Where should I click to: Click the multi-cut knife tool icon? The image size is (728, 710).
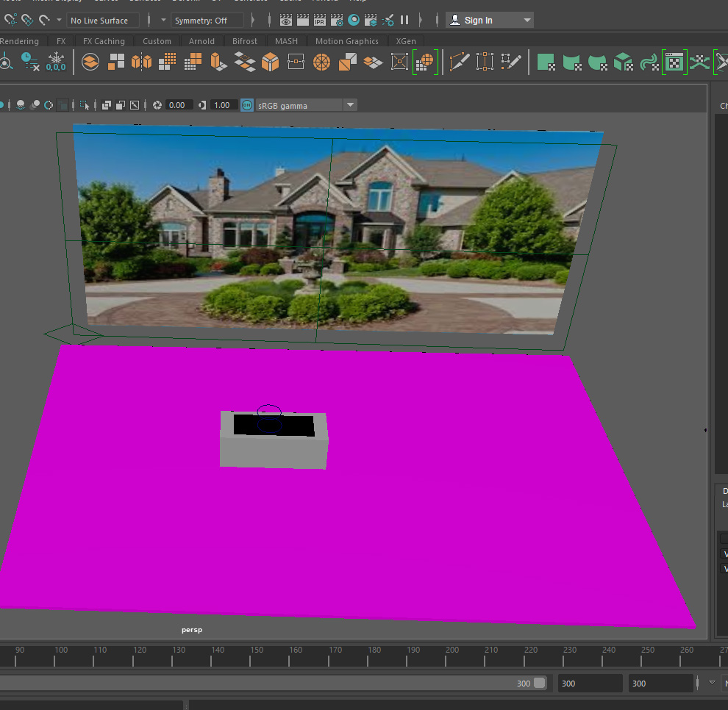(459, 62)
